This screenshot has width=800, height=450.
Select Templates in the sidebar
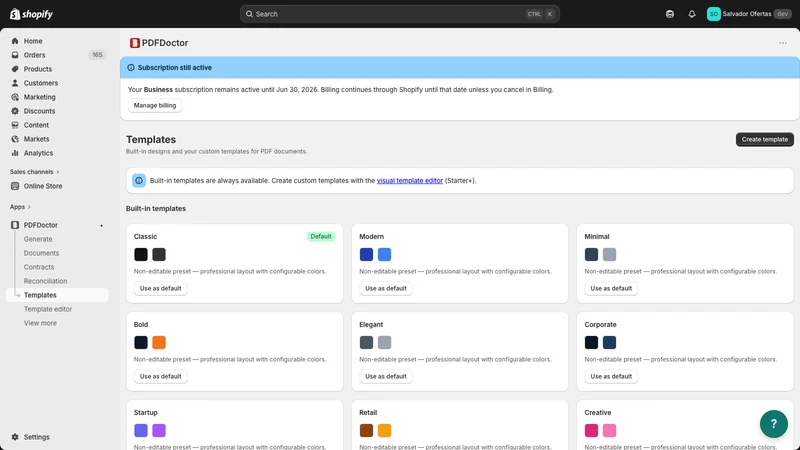(x=57, y=295)
